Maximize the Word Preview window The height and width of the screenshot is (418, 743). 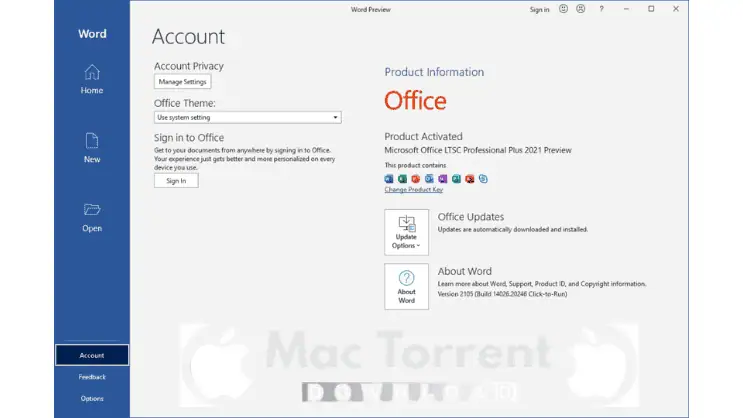(651, 9)
